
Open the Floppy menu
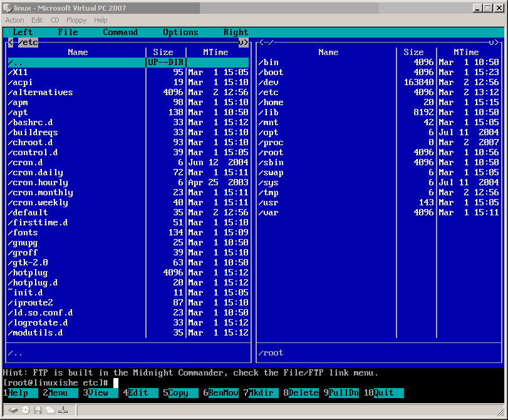[76, 20]
